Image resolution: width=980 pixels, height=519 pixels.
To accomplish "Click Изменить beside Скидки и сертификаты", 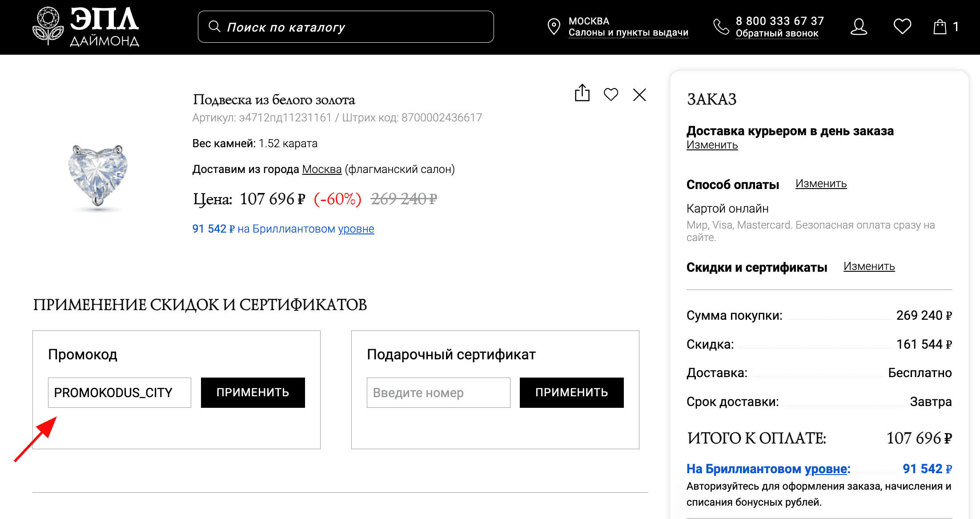I will point(869,266).
